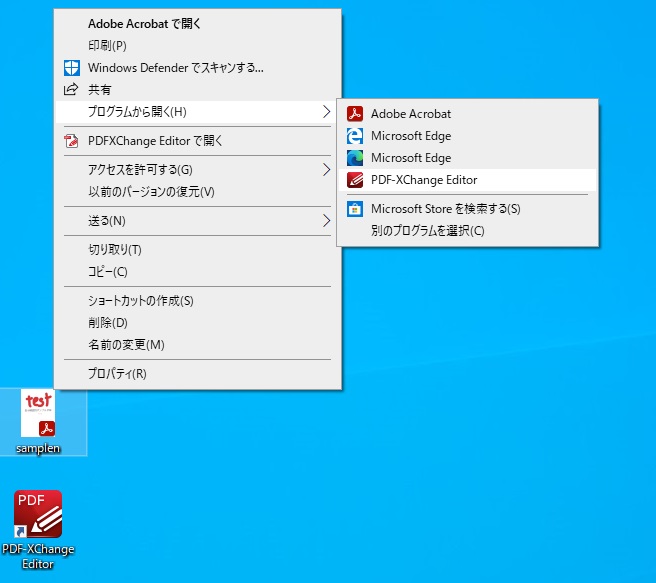Choose コピー(C) from the menu
Screen dimensions: 656x583
[197, 272]
